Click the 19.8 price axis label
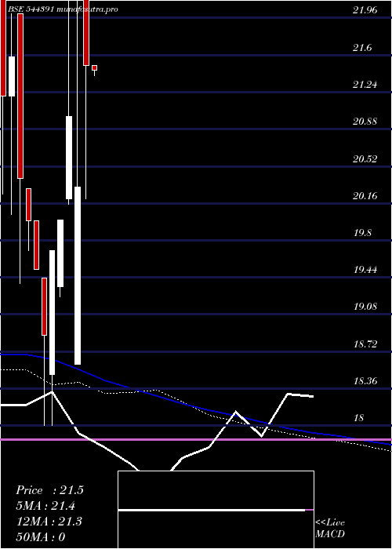 362,233
